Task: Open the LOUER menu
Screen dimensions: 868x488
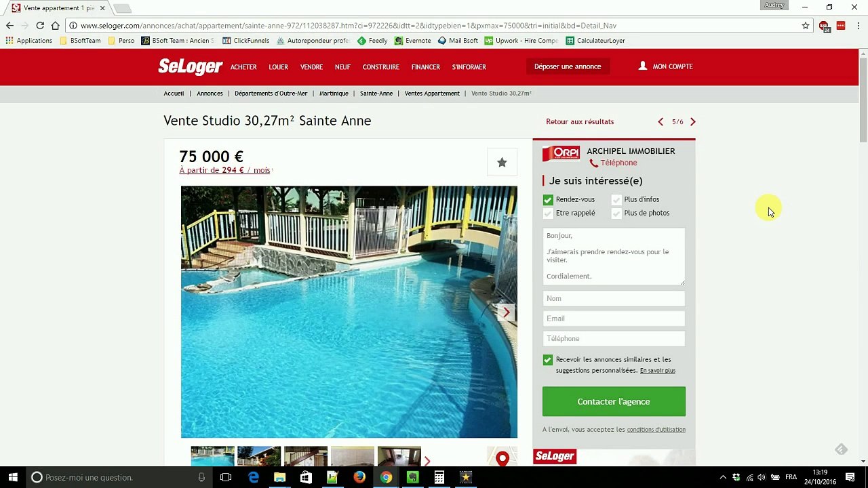Action: [278, 67]
